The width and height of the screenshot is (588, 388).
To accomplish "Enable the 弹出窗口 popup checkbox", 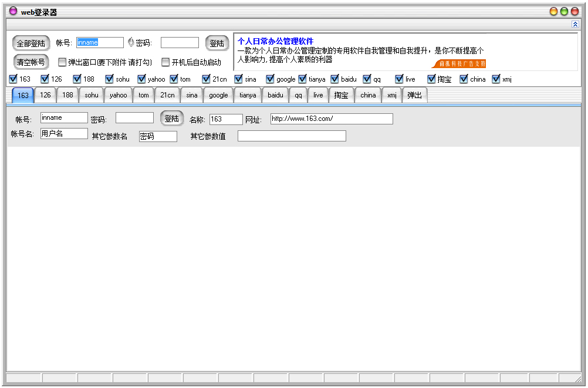I will point(62,62).
